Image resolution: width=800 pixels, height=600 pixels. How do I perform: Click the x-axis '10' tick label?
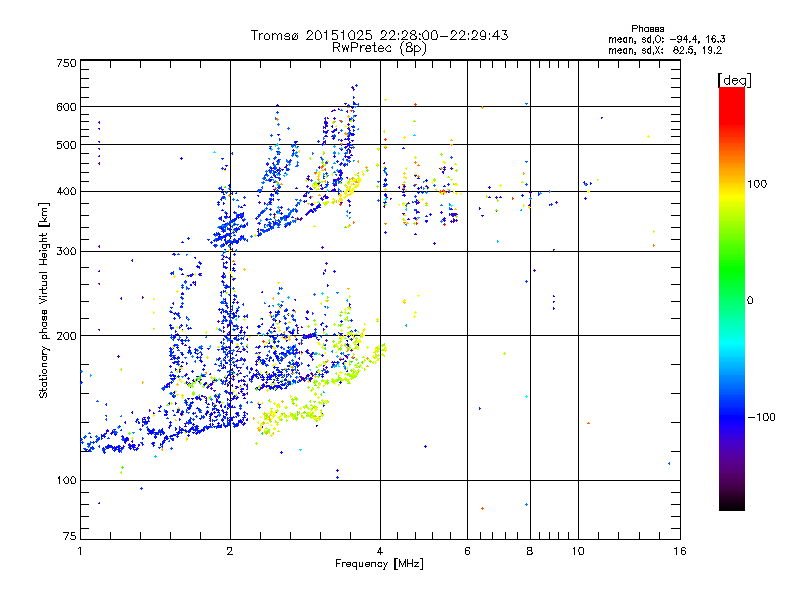[578, 551]
